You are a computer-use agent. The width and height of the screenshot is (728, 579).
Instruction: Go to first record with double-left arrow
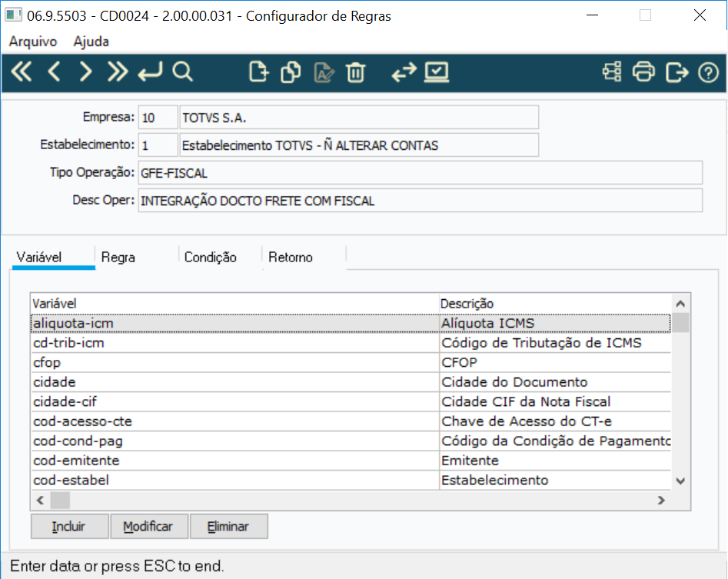coord(22,72)
